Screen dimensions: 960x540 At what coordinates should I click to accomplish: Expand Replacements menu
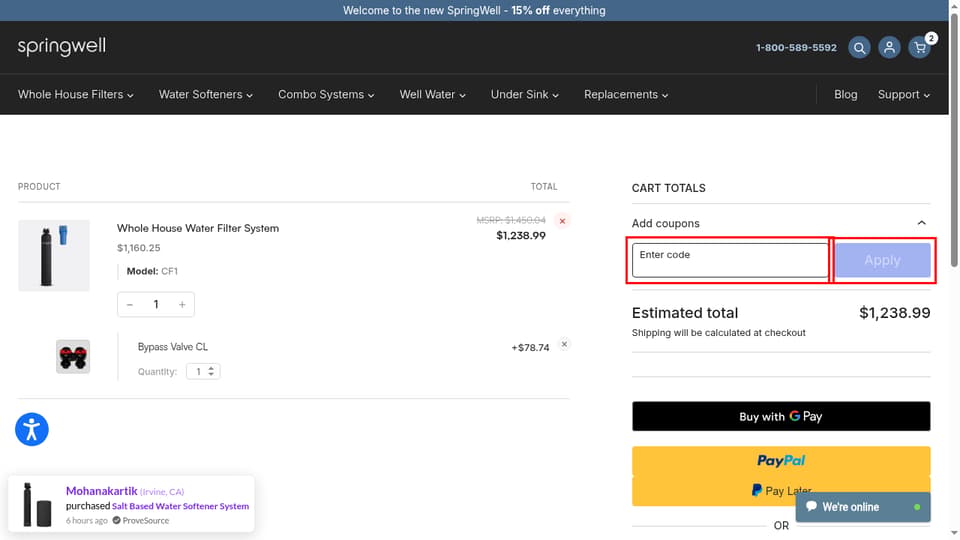click(626, 94)
